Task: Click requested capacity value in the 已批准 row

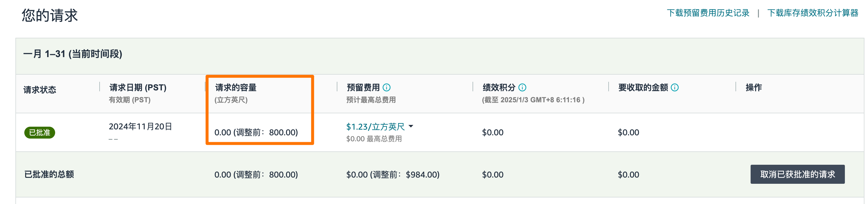Action: (256, 132)
